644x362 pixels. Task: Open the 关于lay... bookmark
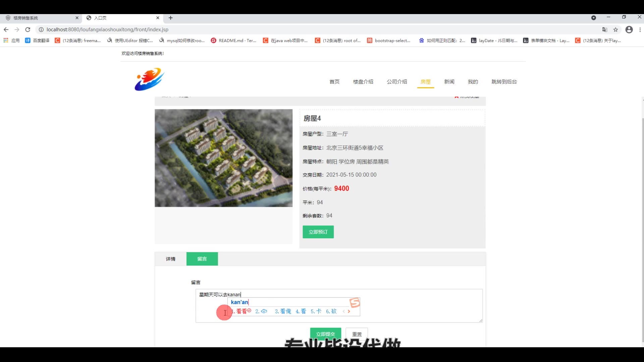598,41
